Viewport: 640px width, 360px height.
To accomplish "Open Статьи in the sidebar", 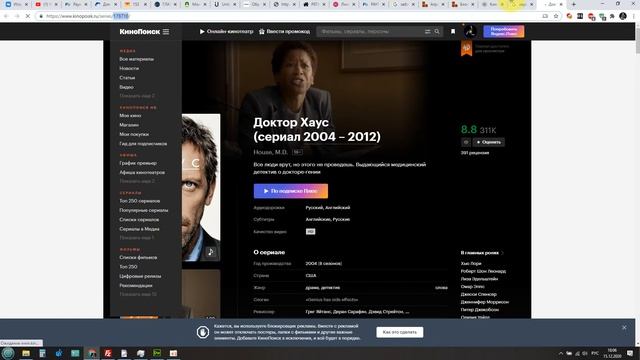I will [x=127, y=78].
